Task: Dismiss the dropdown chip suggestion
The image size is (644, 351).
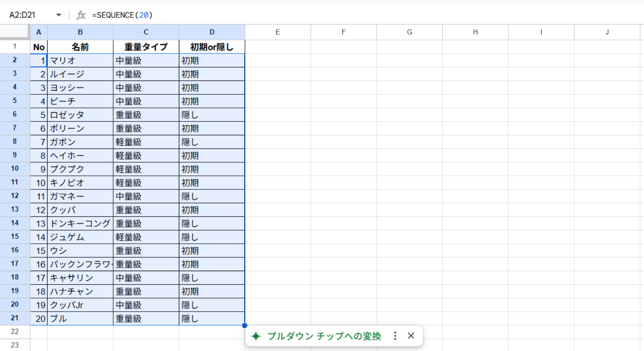Action: (411, 336)
